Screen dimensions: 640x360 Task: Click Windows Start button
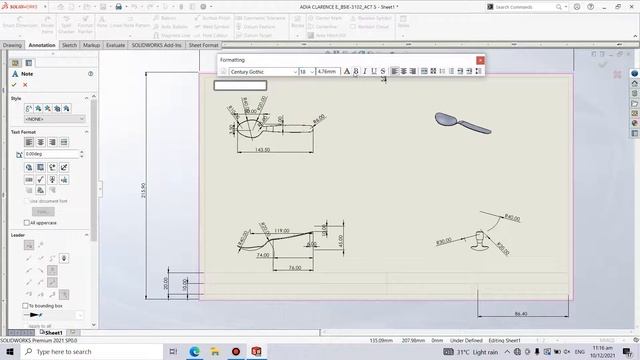(x=10, y=351)
